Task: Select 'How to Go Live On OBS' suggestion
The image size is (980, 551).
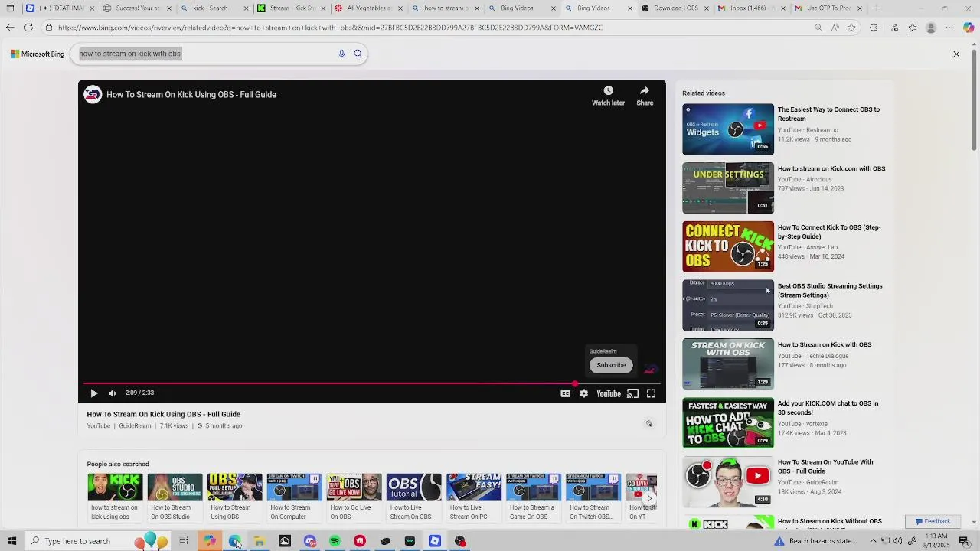Action: click(354, 497)
